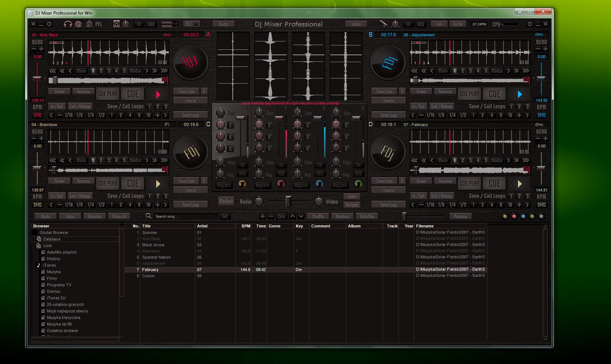This screenshot has height=364, width=611.
Task: Click the minus icon left of Clear
Action: (x=271, y=216)
